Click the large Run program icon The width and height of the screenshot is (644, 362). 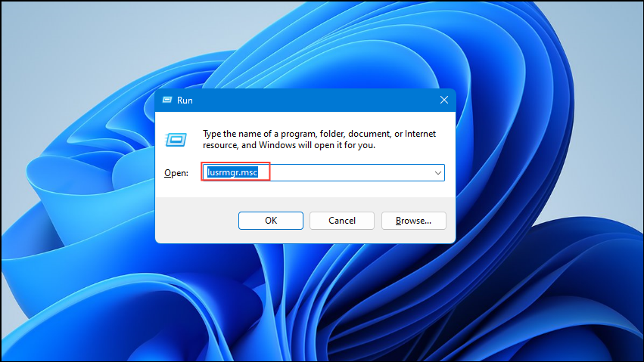(176, 140)
